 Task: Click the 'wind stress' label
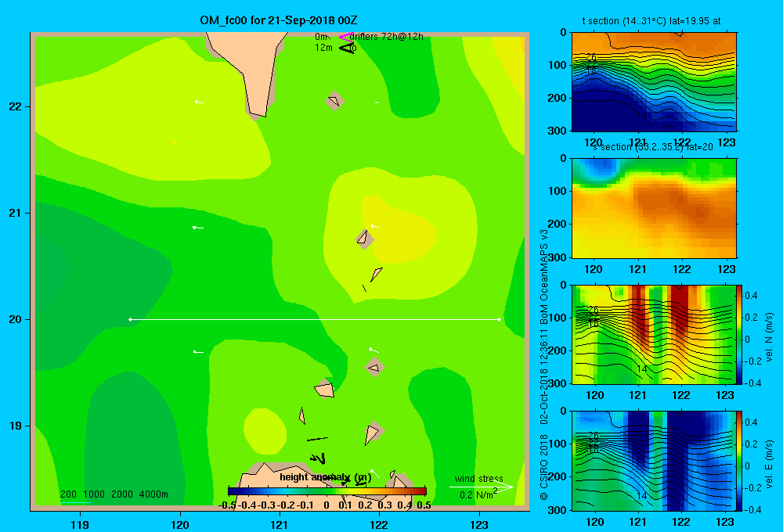coord(478,478)
